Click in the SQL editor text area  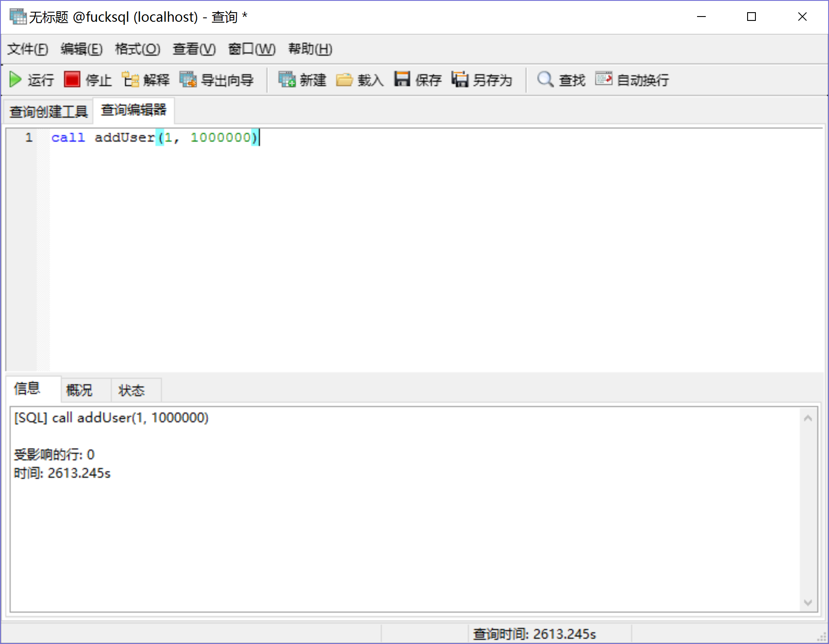(x=435, y=250)
